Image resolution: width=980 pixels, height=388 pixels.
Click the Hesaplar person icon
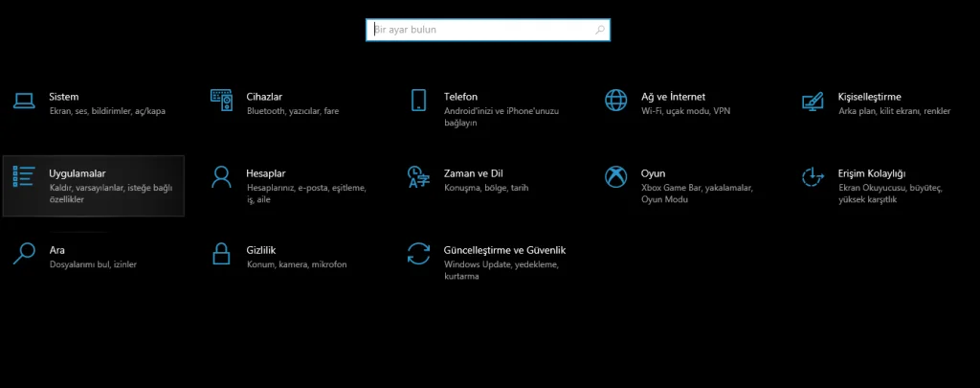pos(221,176)
